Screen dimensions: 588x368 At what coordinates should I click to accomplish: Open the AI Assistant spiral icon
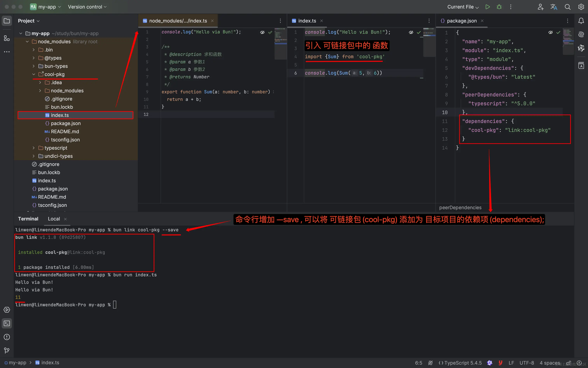tap(581, 34)
